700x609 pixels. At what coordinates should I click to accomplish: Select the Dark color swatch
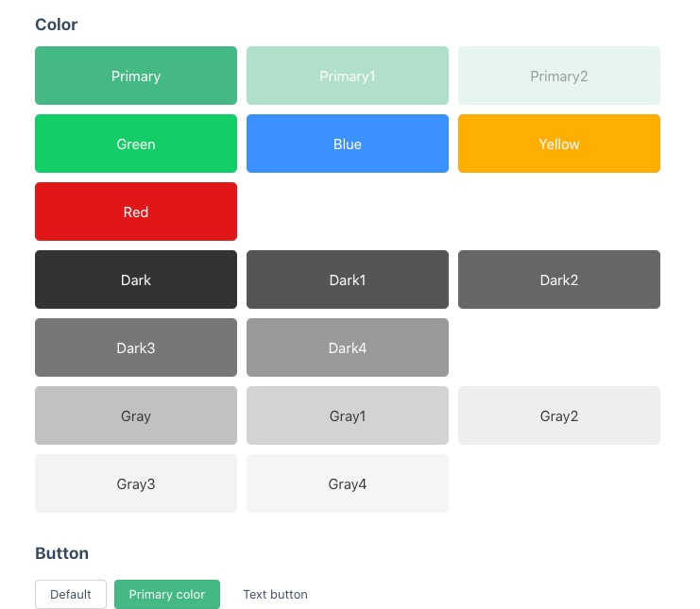click(x=136, y=279)
